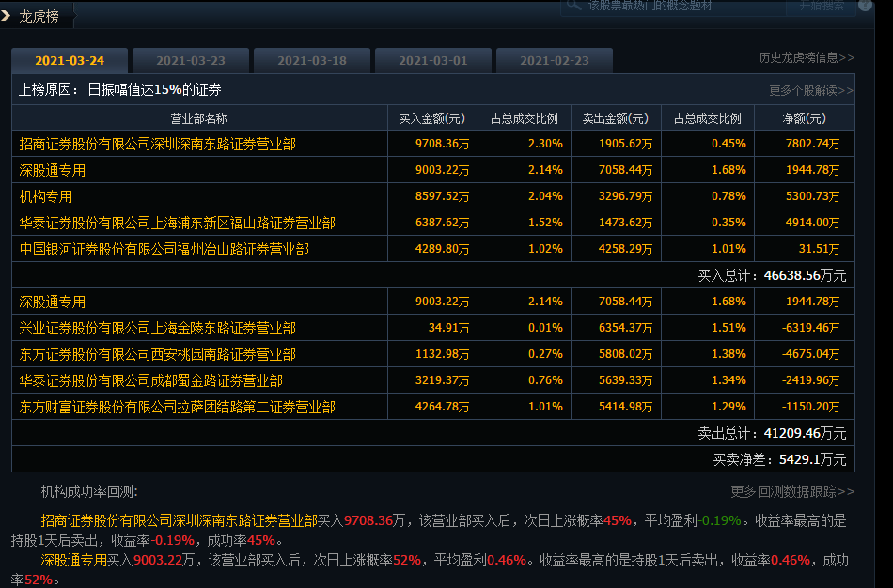Click buy amount 9708.36万
This screenshot has height=588, width=893.
443,144
